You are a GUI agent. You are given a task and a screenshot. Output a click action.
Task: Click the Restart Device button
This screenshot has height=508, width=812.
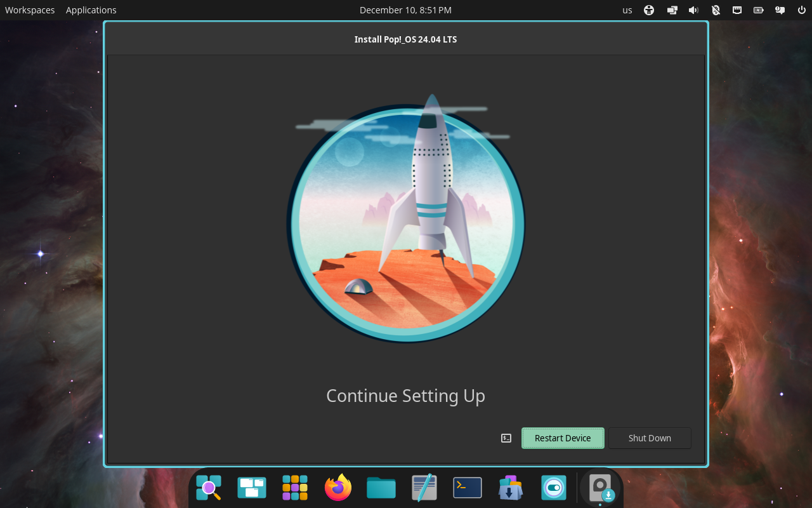pyautogui.click(x=563, y=438)
